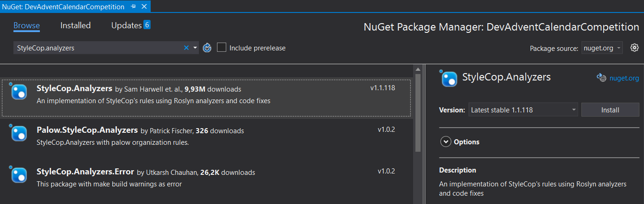644x204 pixels.
Task: Clear the search box text
Action: pyautogui.click(x=186, y=48)
